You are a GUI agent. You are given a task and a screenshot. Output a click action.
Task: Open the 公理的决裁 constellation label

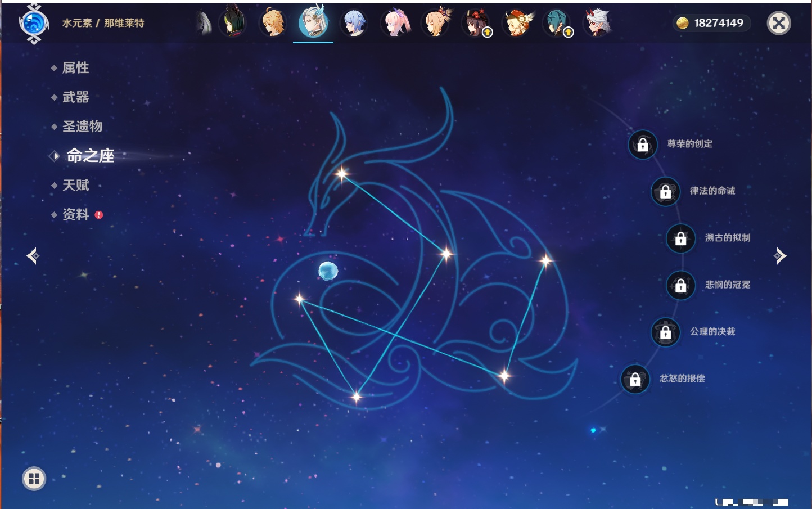click(712, 331)
